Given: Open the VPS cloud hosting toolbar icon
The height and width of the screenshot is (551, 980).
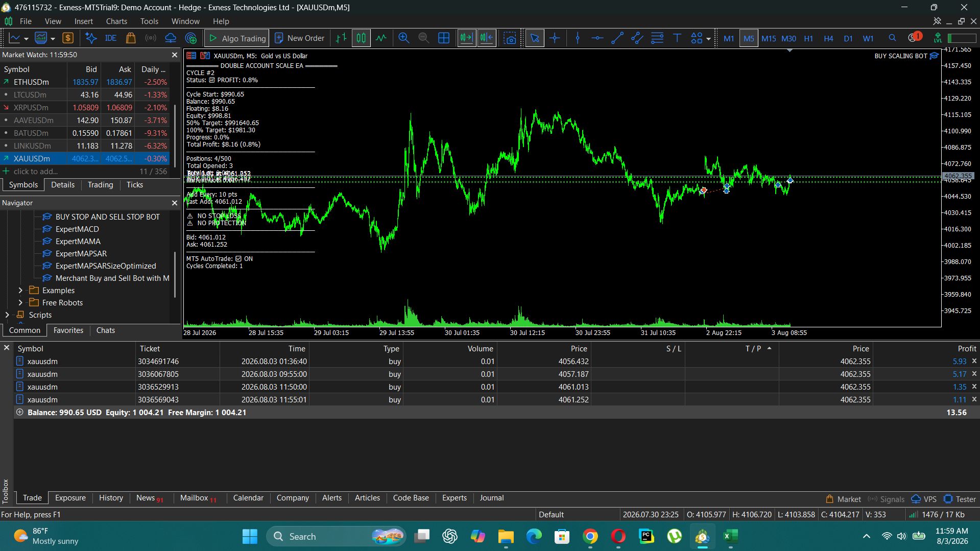Looking at the screenshot, I should pyautogui.click(x=171, y=38).
